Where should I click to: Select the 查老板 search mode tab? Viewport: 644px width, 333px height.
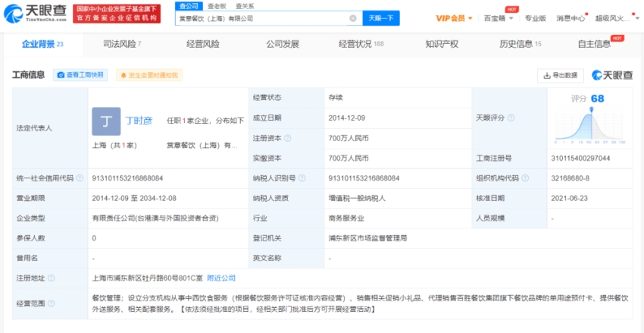pyautogui.click(x=205, y=5)
